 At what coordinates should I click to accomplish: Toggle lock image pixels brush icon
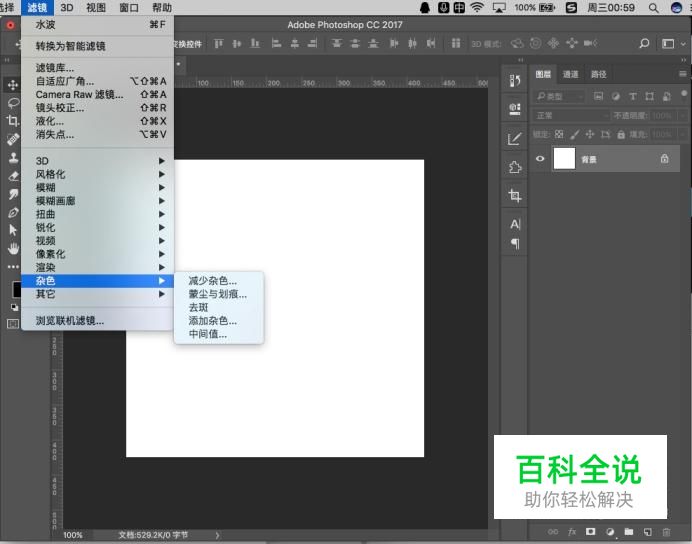tap(575, 134)
